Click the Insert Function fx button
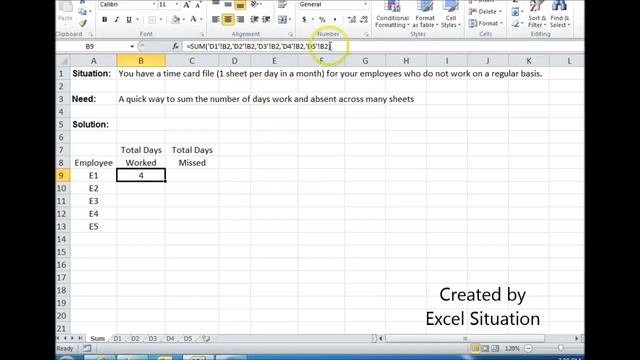 176,47
